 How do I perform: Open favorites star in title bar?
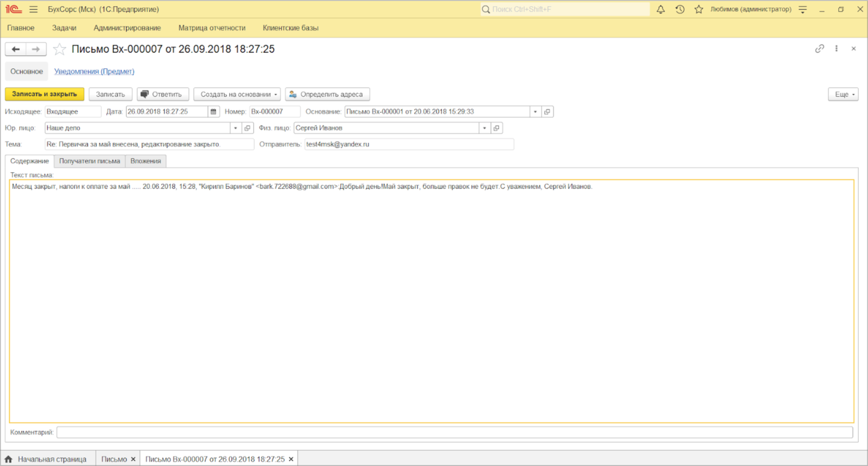pos(699,9)
